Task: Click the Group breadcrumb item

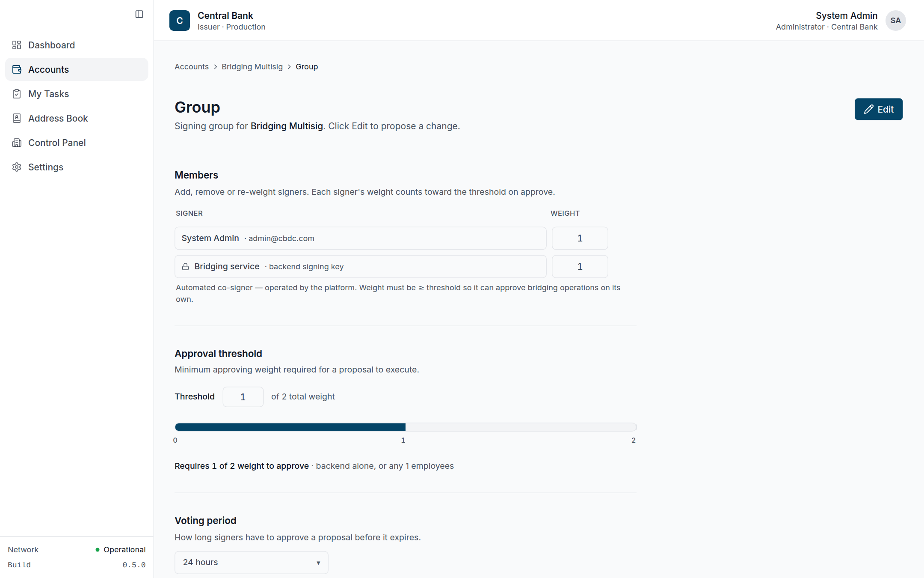Action: tap(307, 67)
